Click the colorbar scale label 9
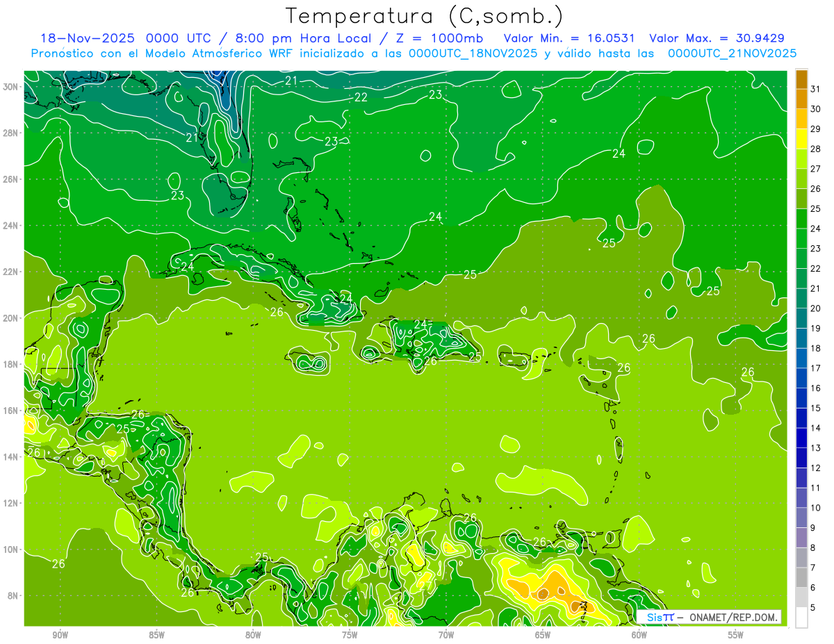The image size is (834, 644). click(813, 528)
